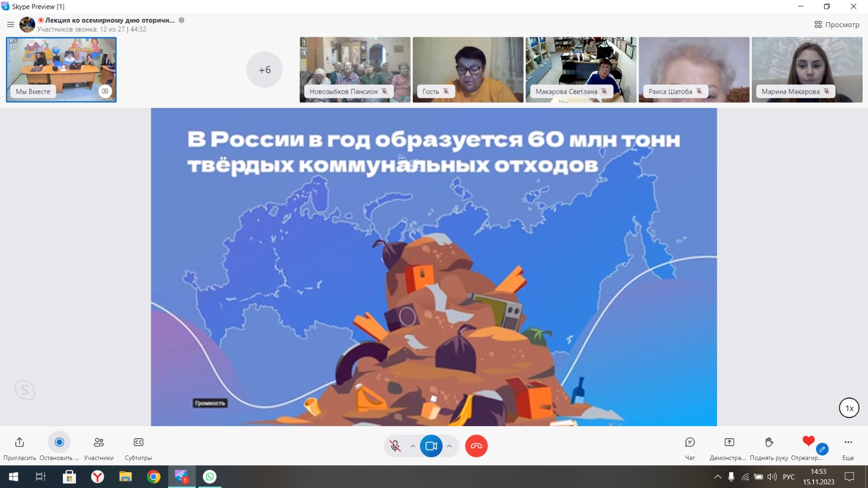Check the battery tray icon

pyautogui.click(x=758, y=477)
